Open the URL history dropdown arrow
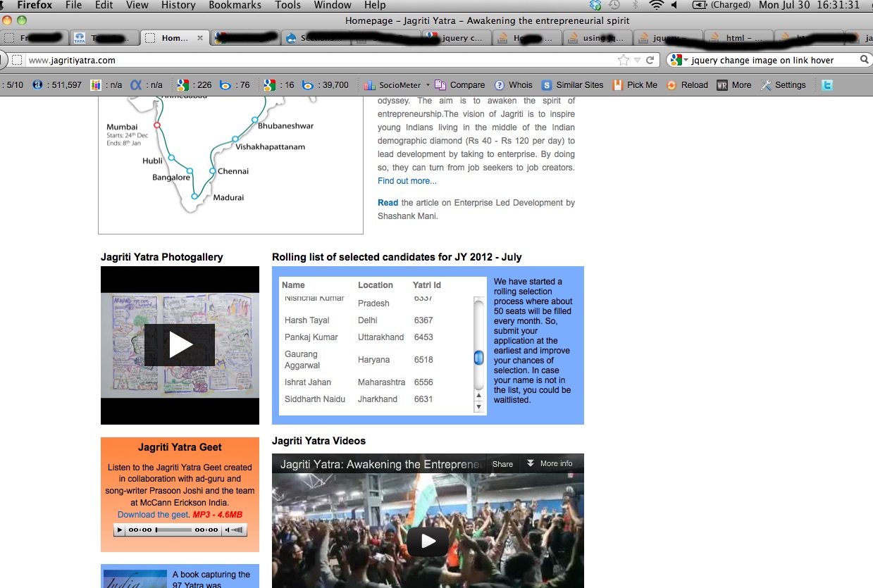This screenshot has width=873, height=588. point(637,60)
